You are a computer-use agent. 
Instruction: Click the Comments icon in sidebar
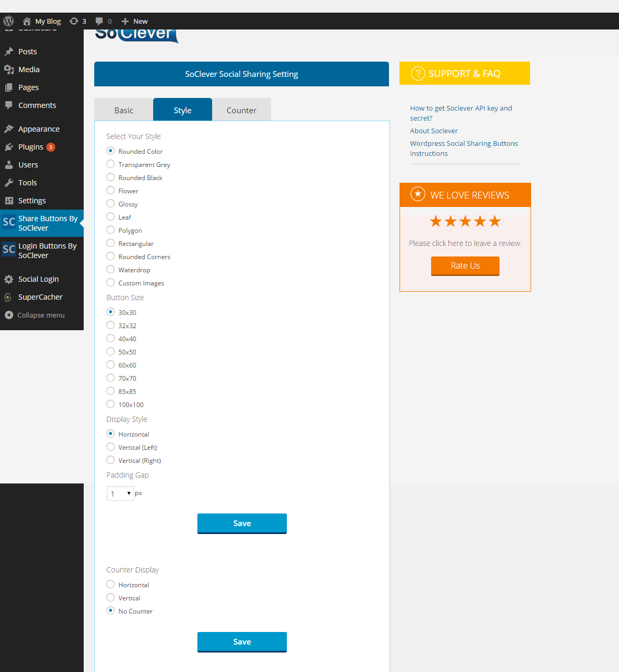click(9, 105)
